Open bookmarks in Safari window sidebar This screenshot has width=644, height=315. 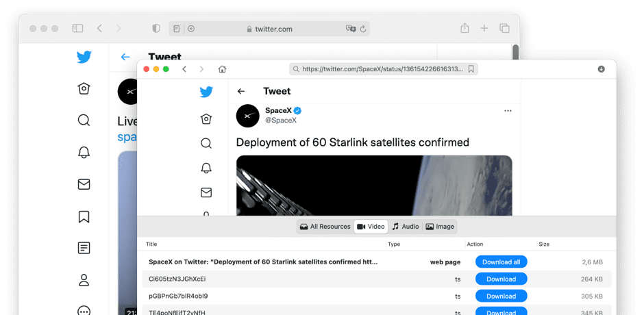click(x=84, y=216)
